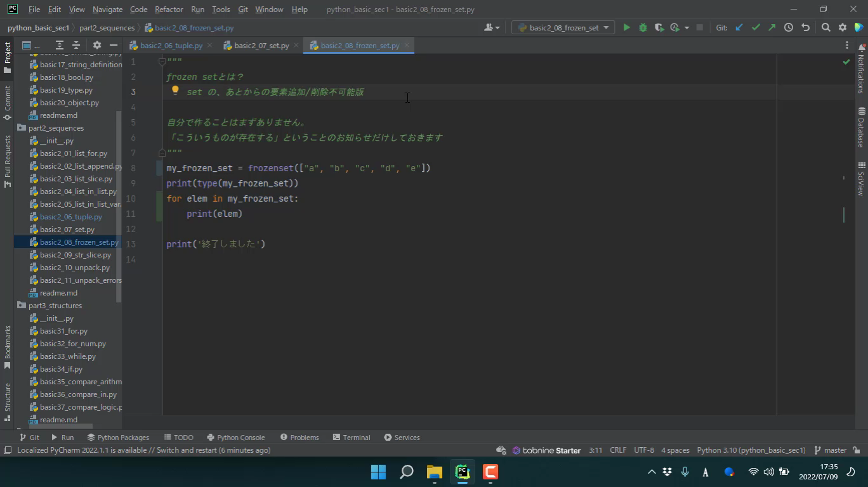
Task: Run the script with the green play button
Action: click(x=626, y=28)
